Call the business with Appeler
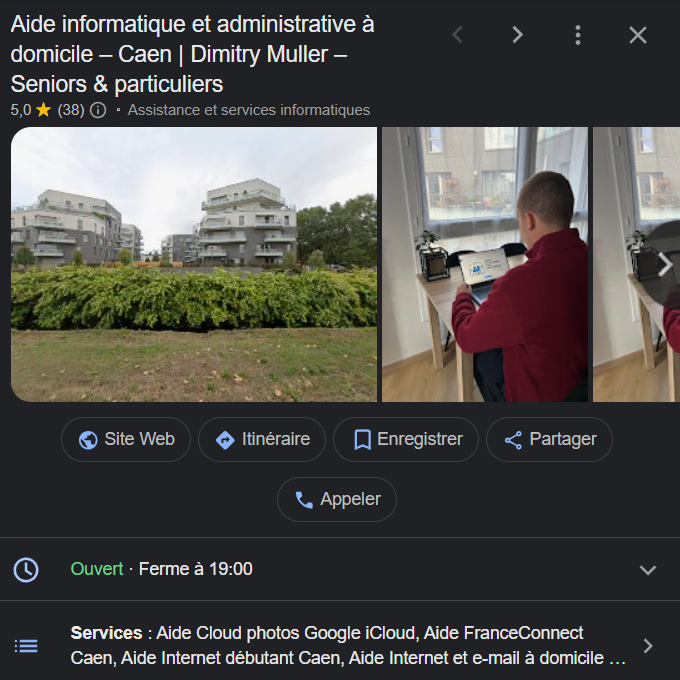 point(337,499)
